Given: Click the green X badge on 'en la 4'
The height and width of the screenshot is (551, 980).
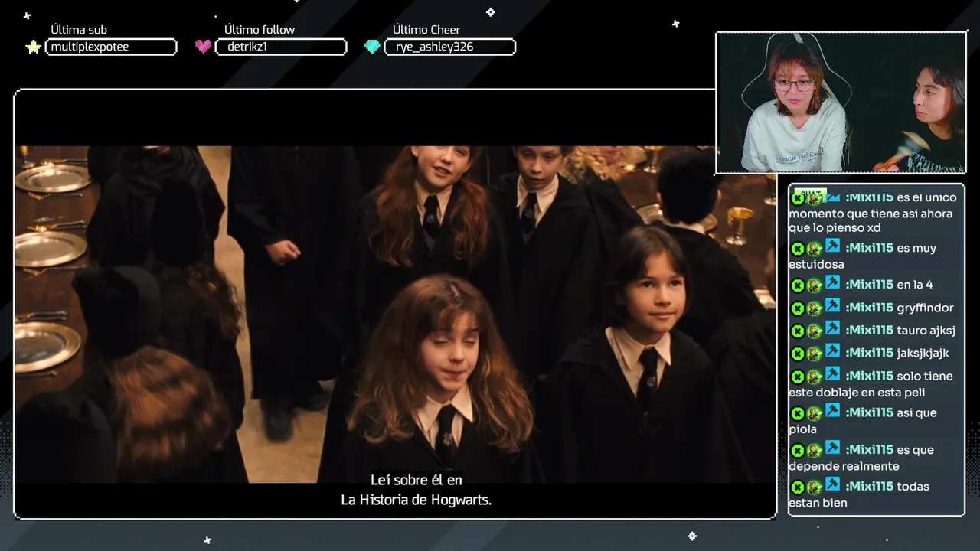Looking at the screenshot, I should point(797,285).
